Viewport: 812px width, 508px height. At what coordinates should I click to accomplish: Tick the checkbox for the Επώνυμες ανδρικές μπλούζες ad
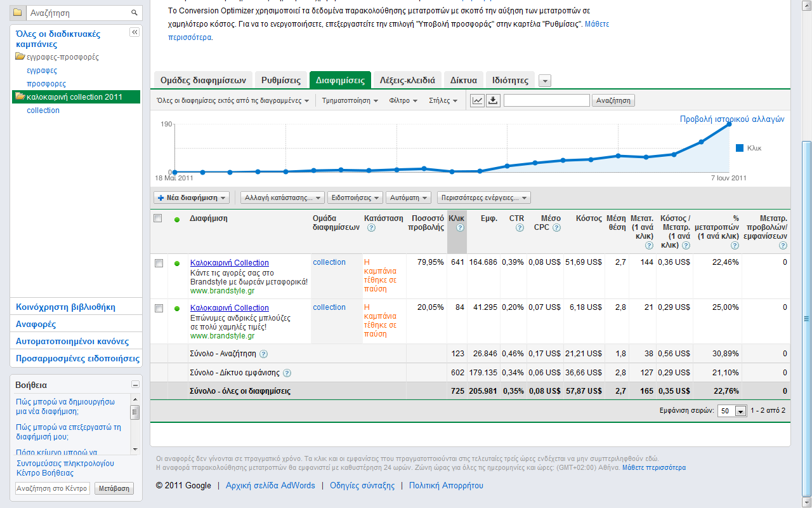159,308
